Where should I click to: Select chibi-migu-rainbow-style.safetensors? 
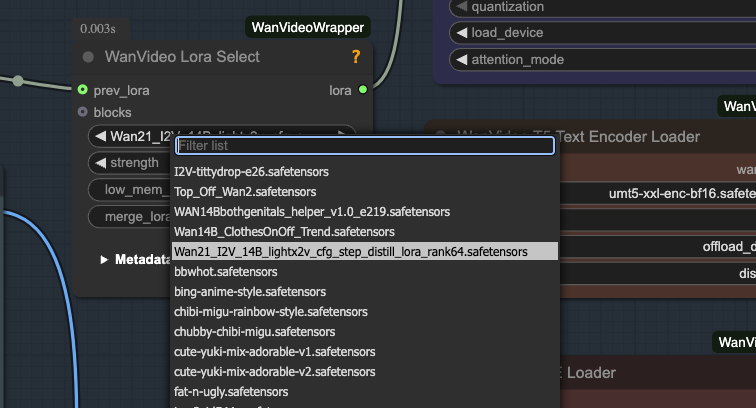(365, 312)
